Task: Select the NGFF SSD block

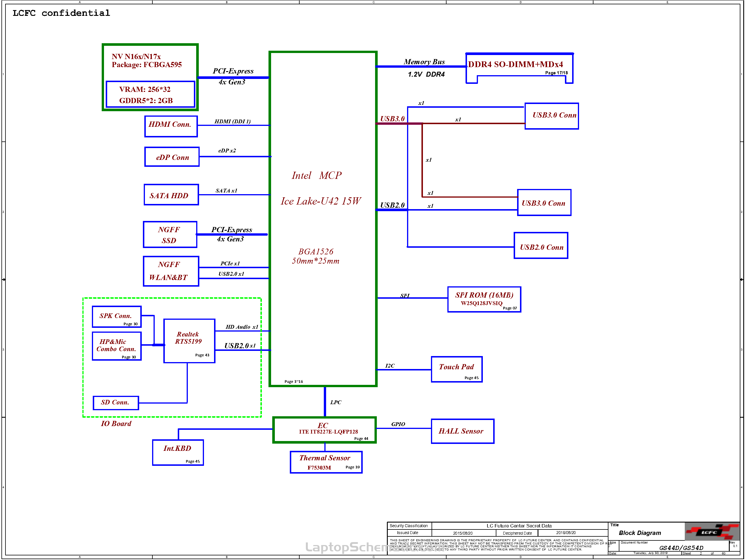Action: 170,234
